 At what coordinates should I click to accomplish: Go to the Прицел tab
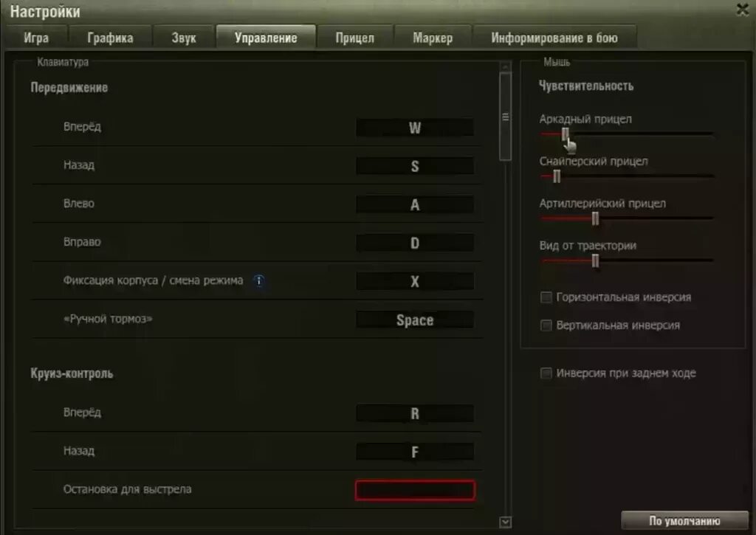tap(354, 38)
